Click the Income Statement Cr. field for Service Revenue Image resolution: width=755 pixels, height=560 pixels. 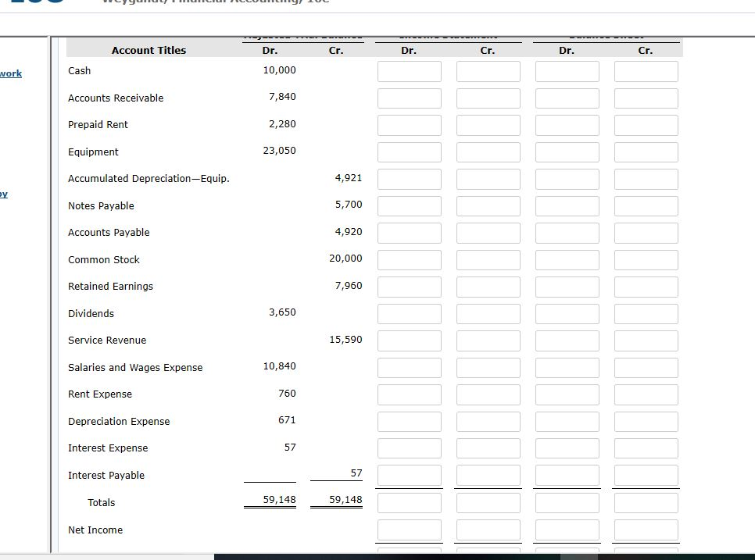tap(488, 340)
